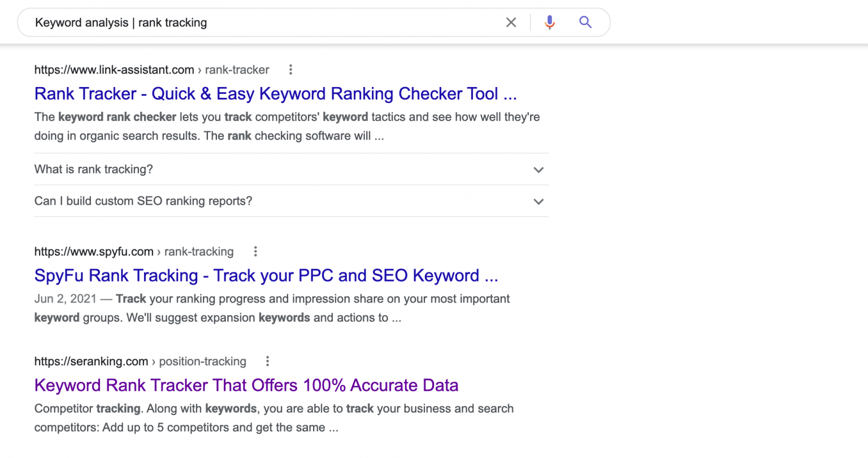Viewport: 868px width, 458px height.
Task: Click the www.link-assistant.com breadcrumb URL
Action: (x=114, y=70)
